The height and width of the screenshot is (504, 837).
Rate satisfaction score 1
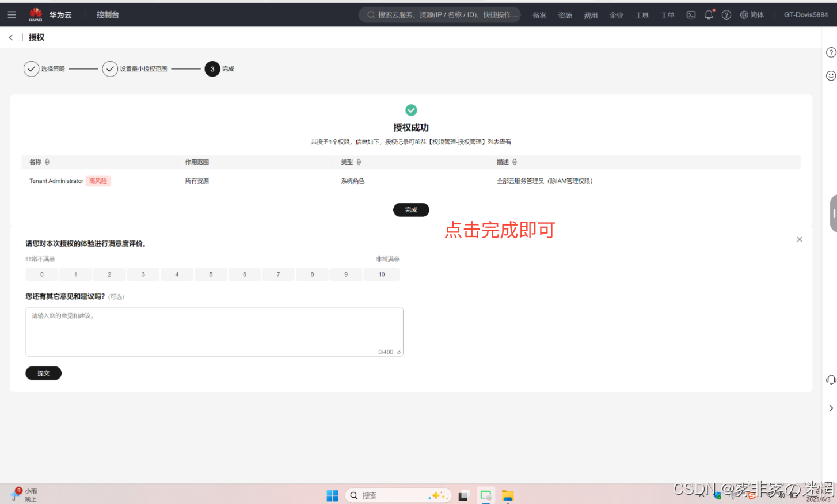click(75, 274)
